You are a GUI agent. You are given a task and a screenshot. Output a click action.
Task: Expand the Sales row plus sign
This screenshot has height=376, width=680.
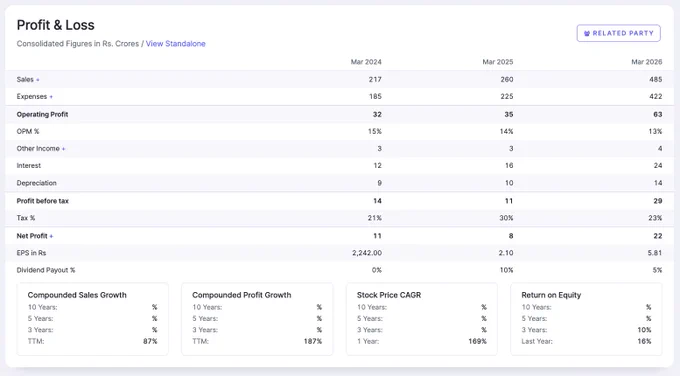coord(38,80)
